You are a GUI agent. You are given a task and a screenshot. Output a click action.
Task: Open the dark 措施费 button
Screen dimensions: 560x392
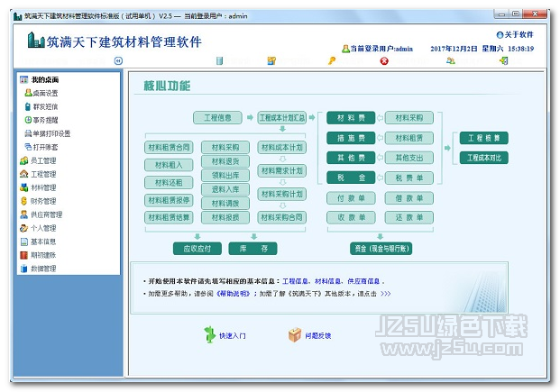tap(351, 138)
